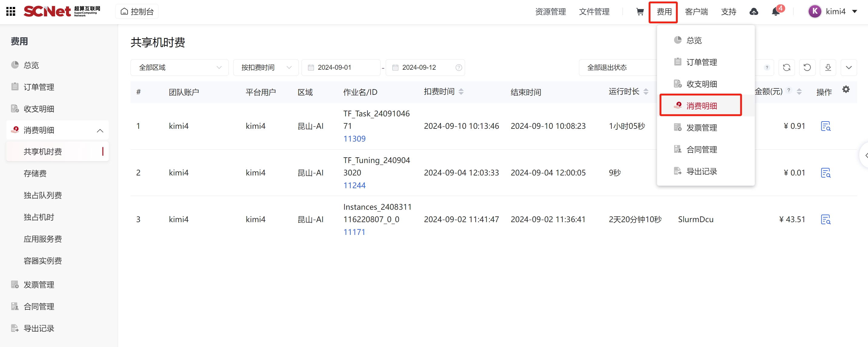Open job ID link 11244
Viewport: 868px width, 347px height.
354,185
